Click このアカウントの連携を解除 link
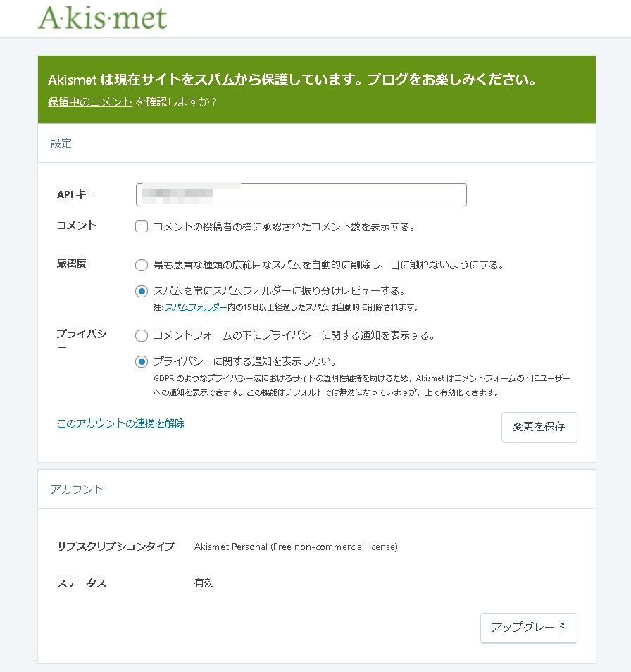 120,423
